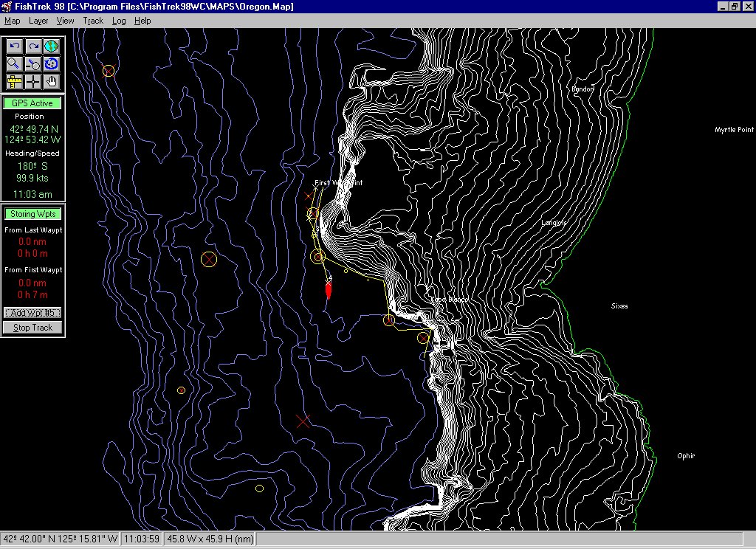Select the yellow ruler measure tool

(x=14, y=82)
